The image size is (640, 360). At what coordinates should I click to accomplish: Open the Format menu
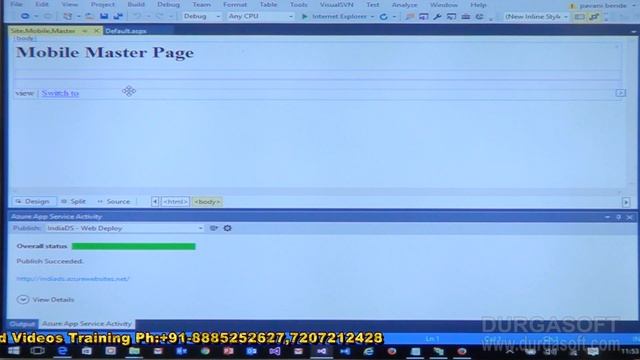click(x=235, y=4)
